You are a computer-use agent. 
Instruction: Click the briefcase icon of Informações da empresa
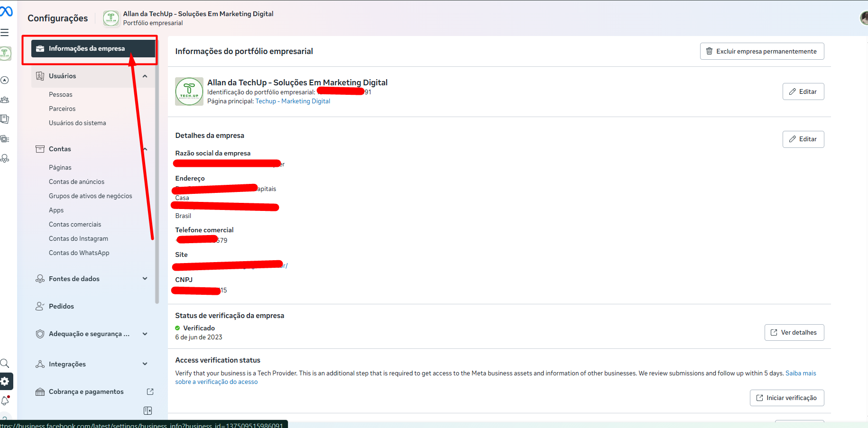pyautogui.click(x=40, y=48)
